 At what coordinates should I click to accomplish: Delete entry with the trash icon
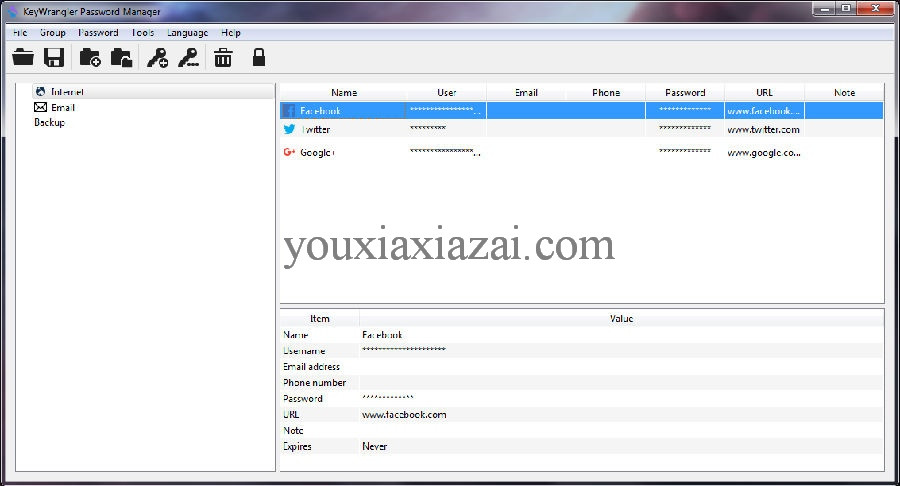point(223,57)
